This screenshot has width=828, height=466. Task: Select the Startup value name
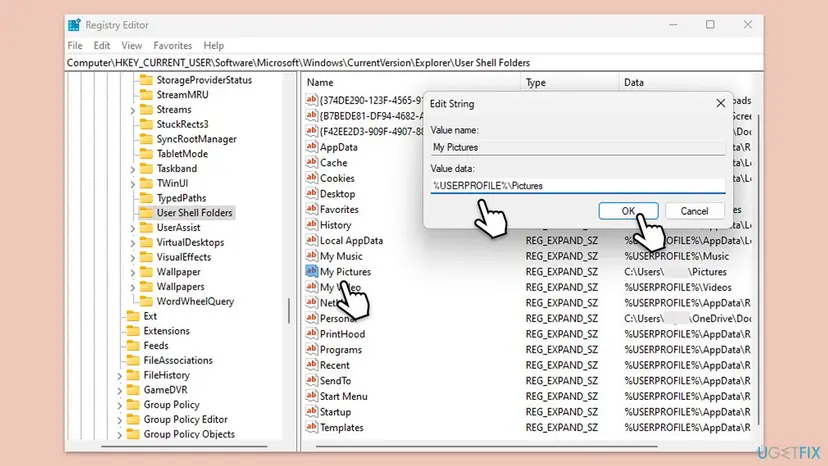pos(335,412)
